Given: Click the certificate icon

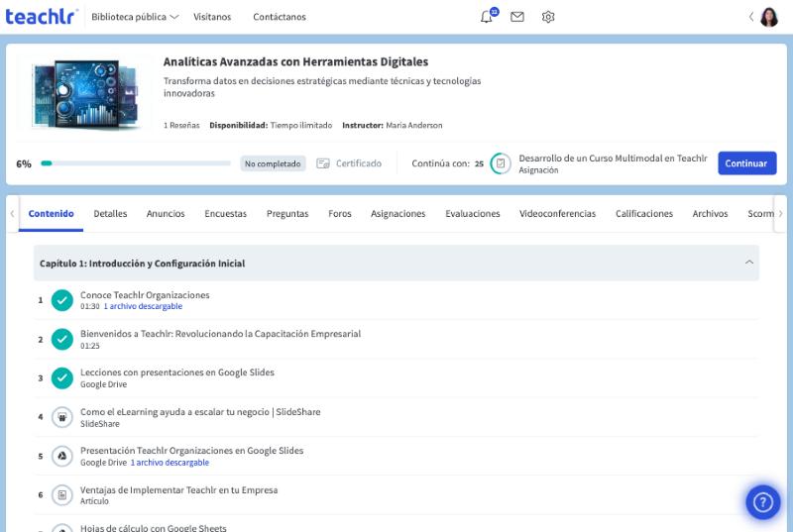Looking at the screenshot, I should tap(323, 163).
